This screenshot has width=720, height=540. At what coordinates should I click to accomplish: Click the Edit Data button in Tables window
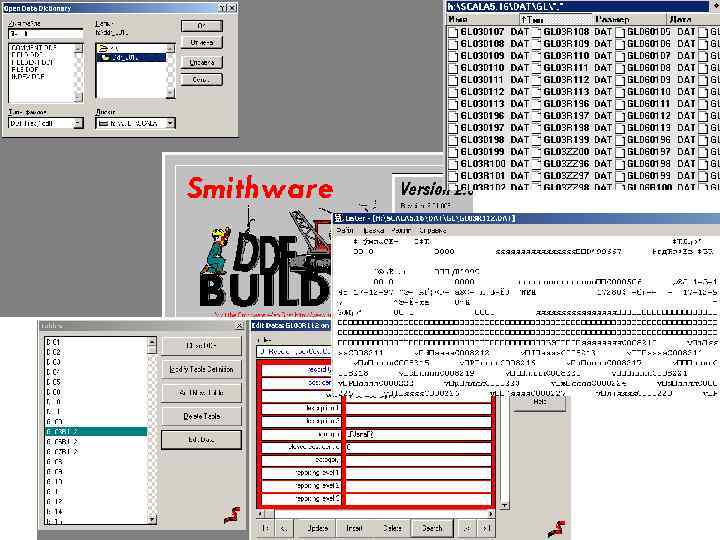pyautogui.click(x=201, y=440)
